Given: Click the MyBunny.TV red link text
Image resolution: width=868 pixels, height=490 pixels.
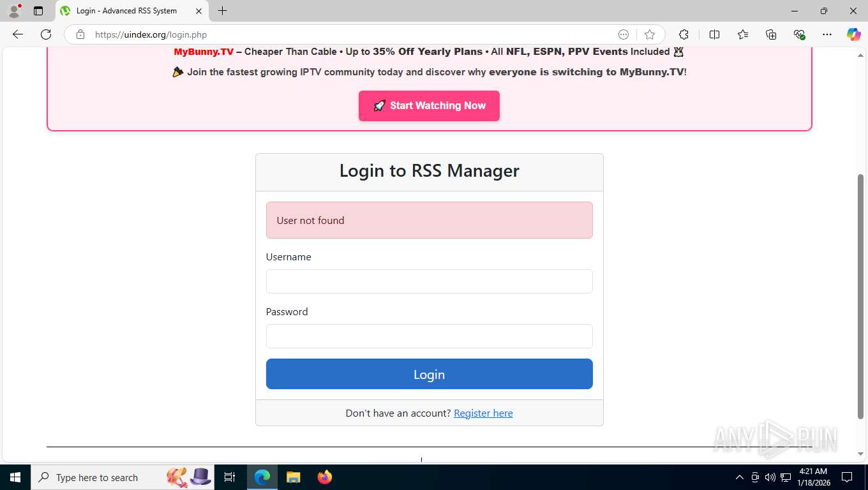Looking at the screenshot, I should point(204,52).
